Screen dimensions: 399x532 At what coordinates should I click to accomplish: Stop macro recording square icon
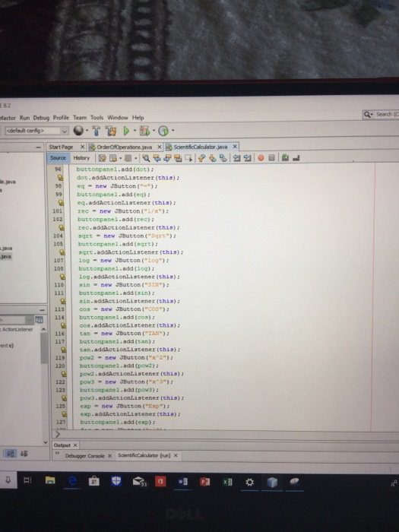point(271,157)
